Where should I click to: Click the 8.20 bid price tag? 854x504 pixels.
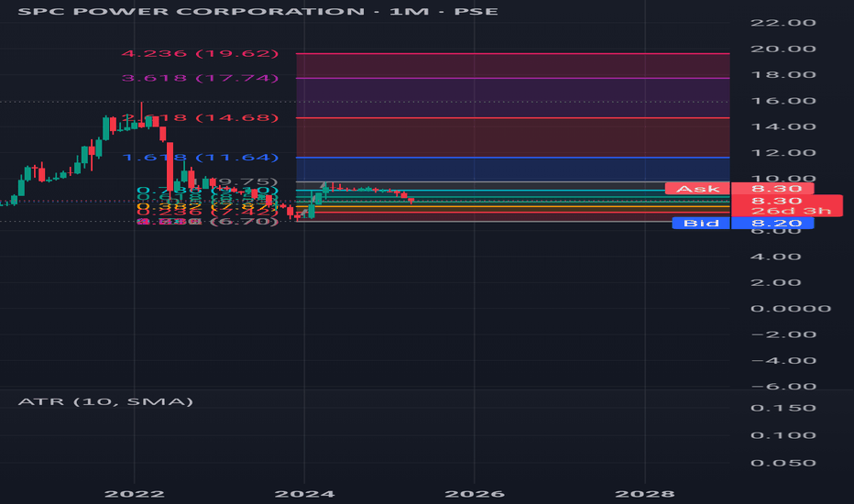(772, 223)
